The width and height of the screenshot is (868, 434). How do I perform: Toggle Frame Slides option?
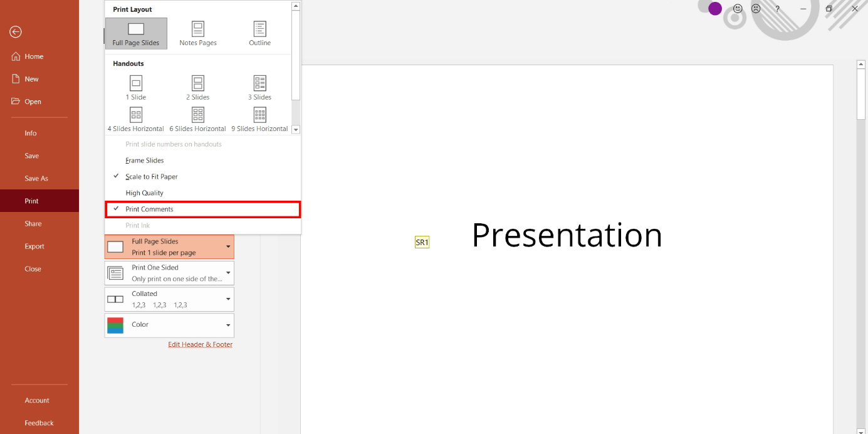202,161
